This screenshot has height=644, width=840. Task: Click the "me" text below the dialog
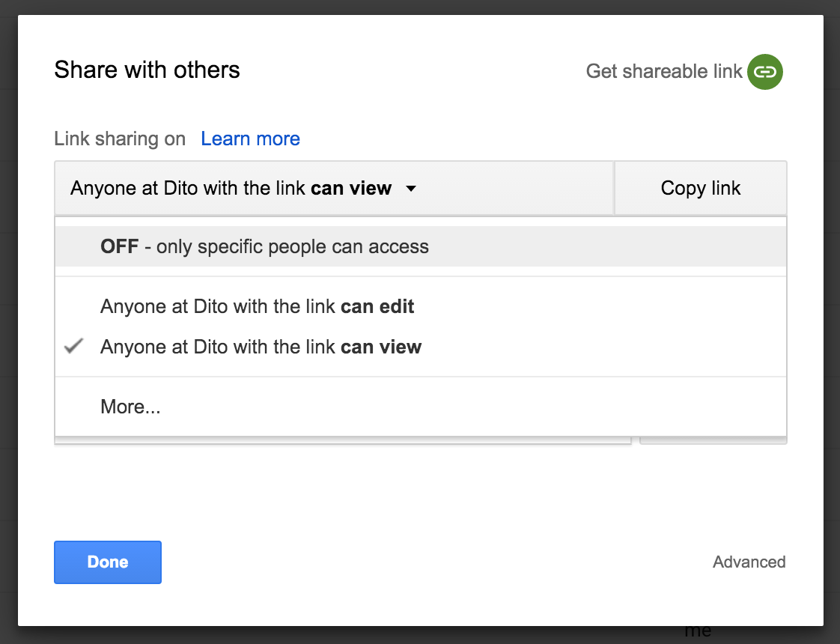click(x=698, y=631)
